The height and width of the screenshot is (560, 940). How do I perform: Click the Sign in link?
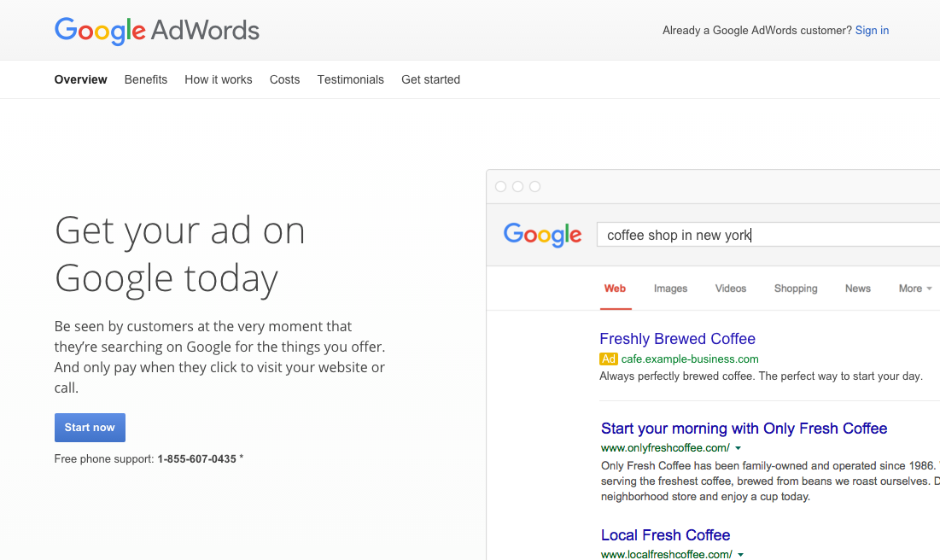pyautogui.click(x=872, y=31)
